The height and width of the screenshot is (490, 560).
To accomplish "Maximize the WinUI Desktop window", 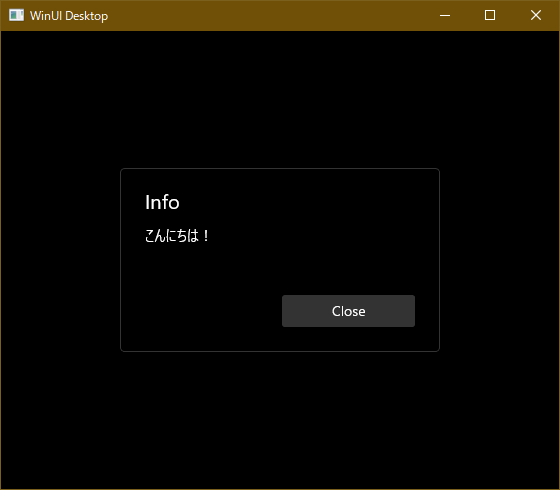I will click(490, 15).
